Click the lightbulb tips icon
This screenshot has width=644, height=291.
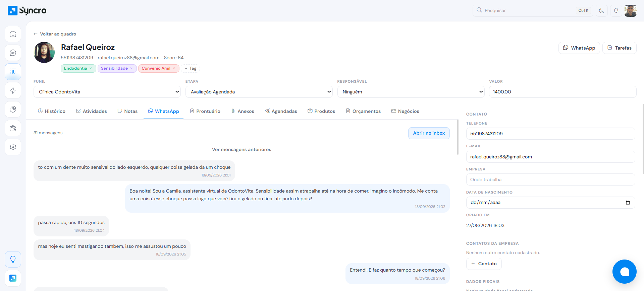click(x=13, y=259)
